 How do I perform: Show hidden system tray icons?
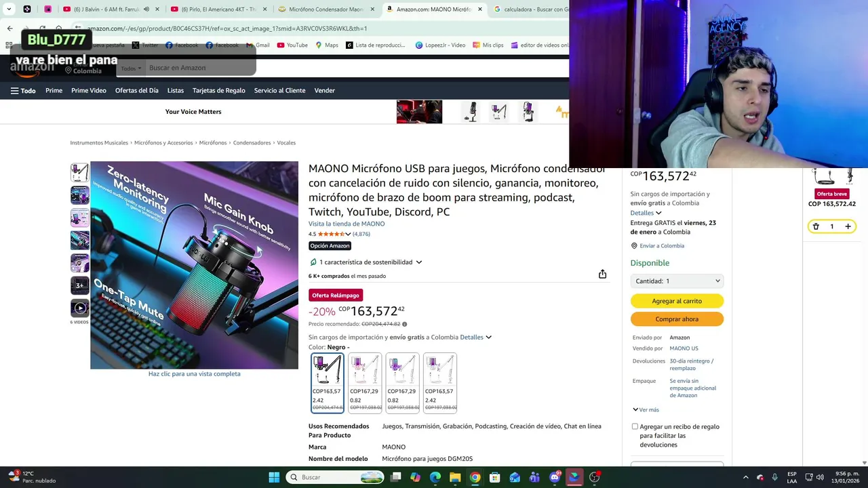click(x=746, y=477)
